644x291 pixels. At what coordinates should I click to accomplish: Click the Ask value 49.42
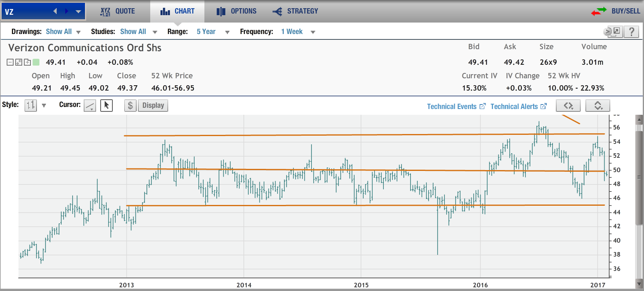[x=514, y=62]
